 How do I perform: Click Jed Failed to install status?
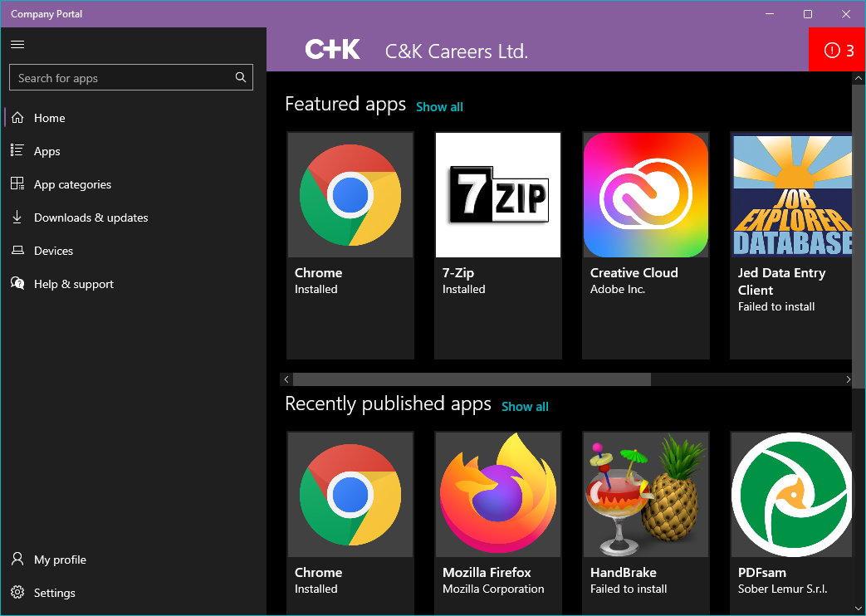[776, 306]
